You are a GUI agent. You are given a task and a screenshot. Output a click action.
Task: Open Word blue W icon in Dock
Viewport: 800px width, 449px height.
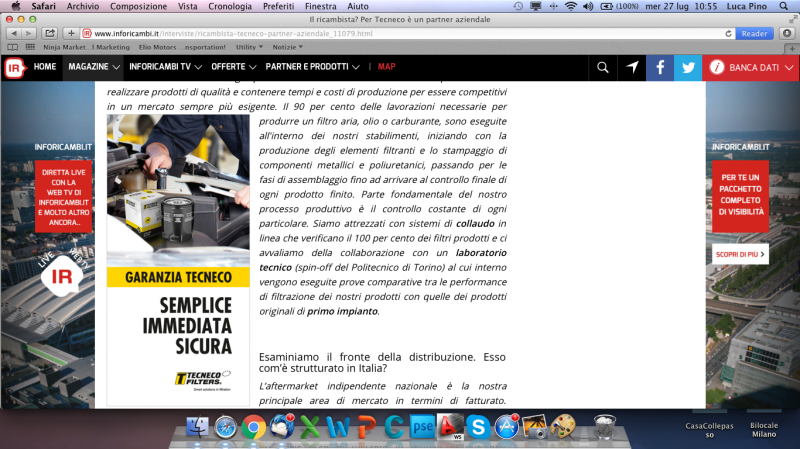[x=338, y=427]
